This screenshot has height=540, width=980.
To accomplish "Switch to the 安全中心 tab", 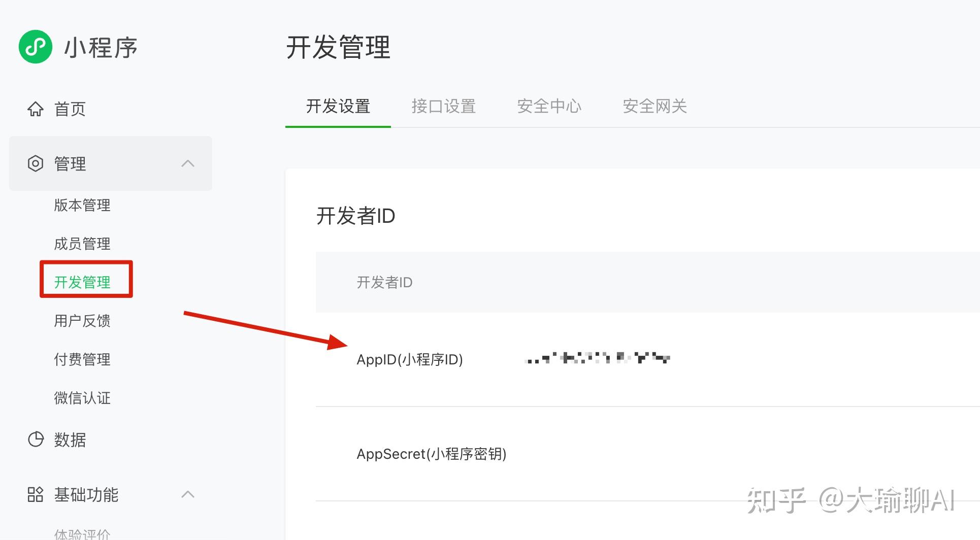I will [x=549, y=107].
